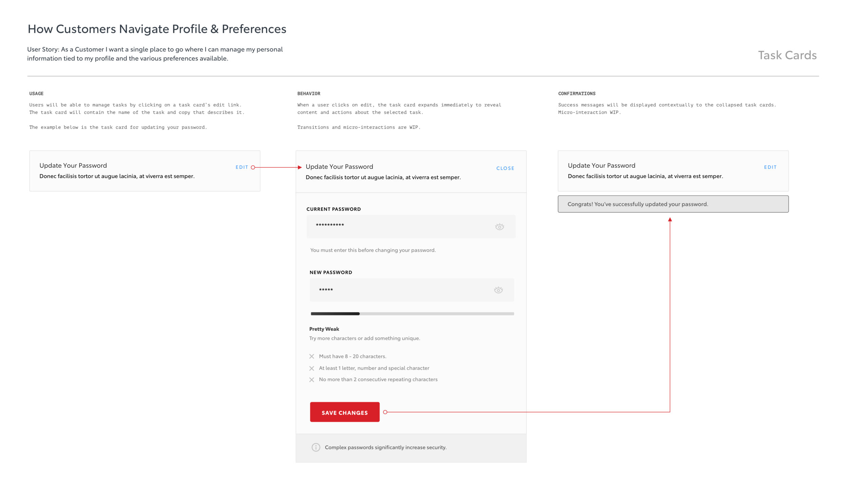Click 'Micro-interaction WIP.' text under Confirmations
868x488 pixels.
589,113
